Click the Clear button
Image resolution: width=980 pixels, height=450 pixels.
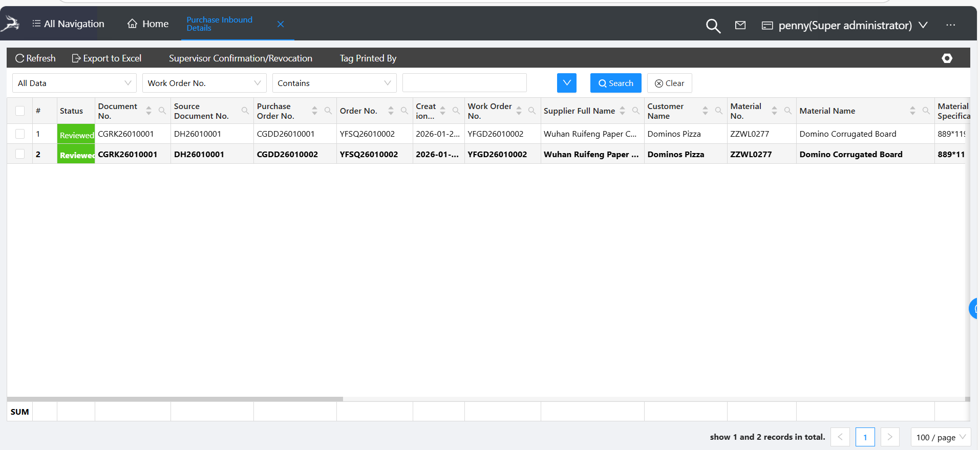click(669, 83)
